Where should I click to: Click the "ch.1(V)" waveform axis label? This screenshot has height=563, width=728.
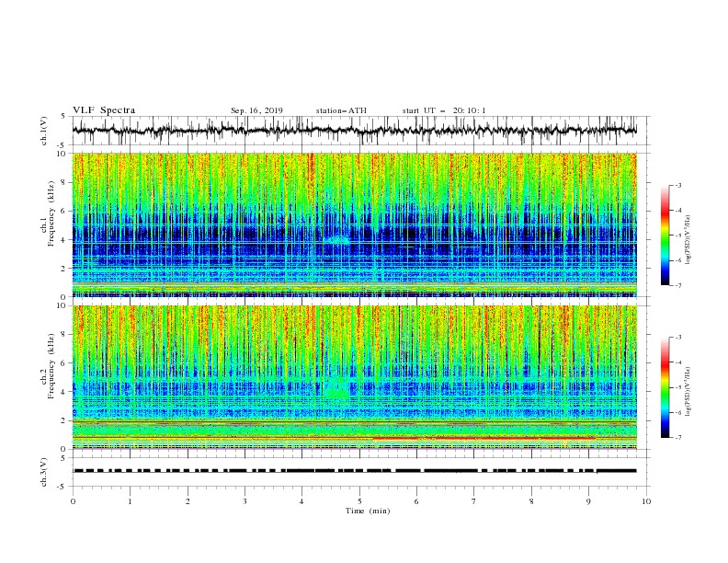pos(44,131)
